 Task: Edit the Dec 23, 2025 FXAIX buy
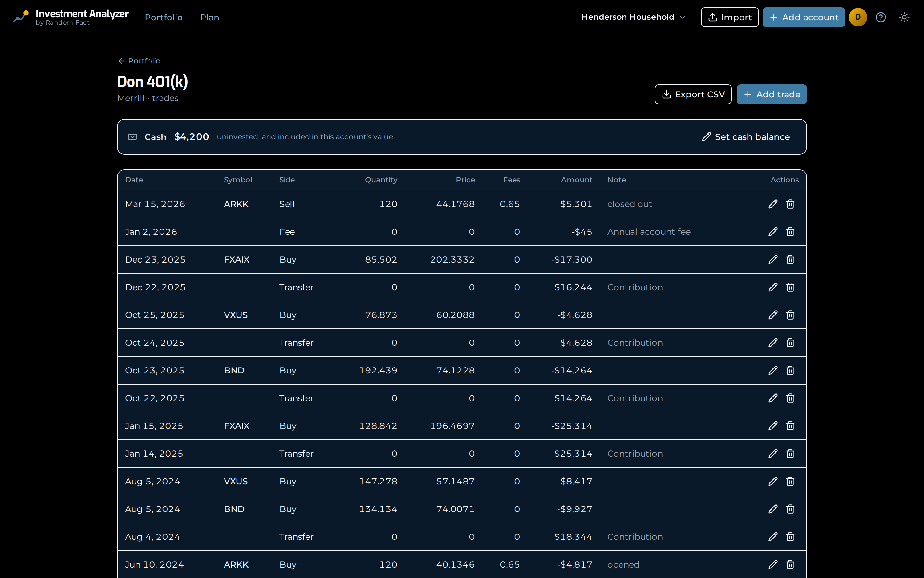(773, 259)
